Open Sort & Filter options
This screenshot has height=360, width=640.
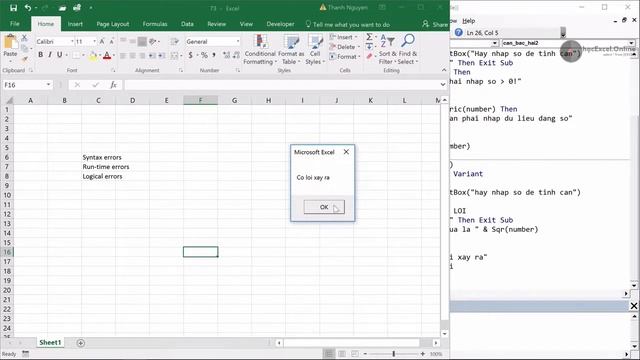pos(387,49)
